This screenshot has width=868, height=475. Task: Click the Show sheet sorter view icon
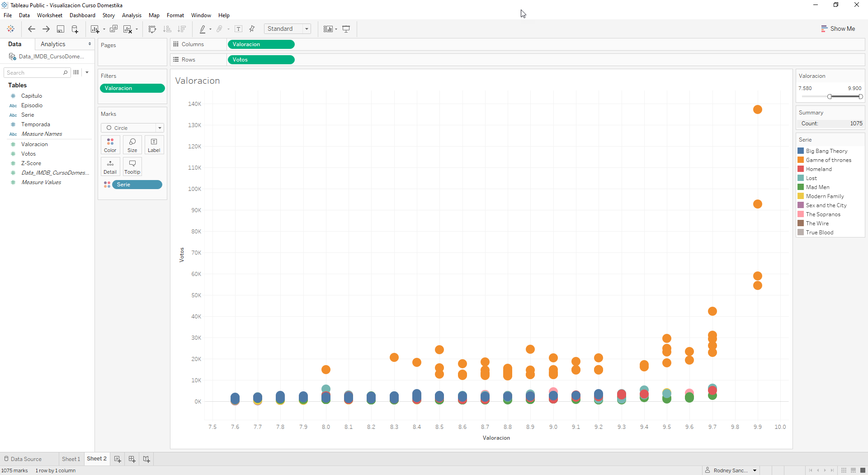coord(844,470)
